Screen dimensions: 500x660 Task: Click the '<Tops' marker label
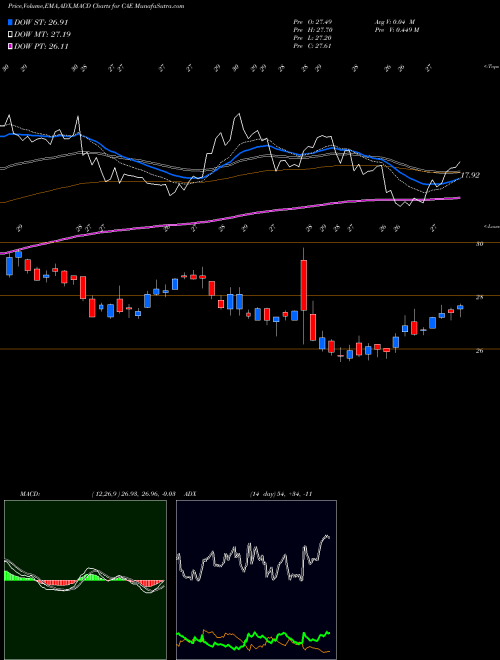click(491, 67)
